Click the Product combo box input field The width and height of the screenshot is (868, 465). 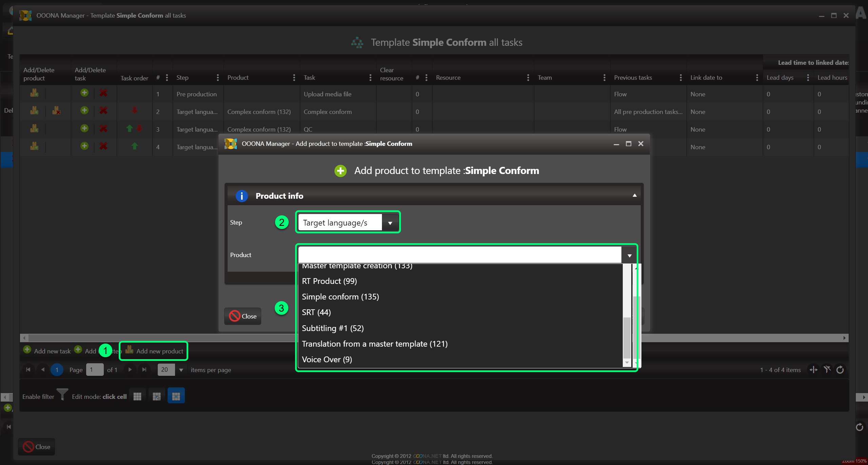459,255
